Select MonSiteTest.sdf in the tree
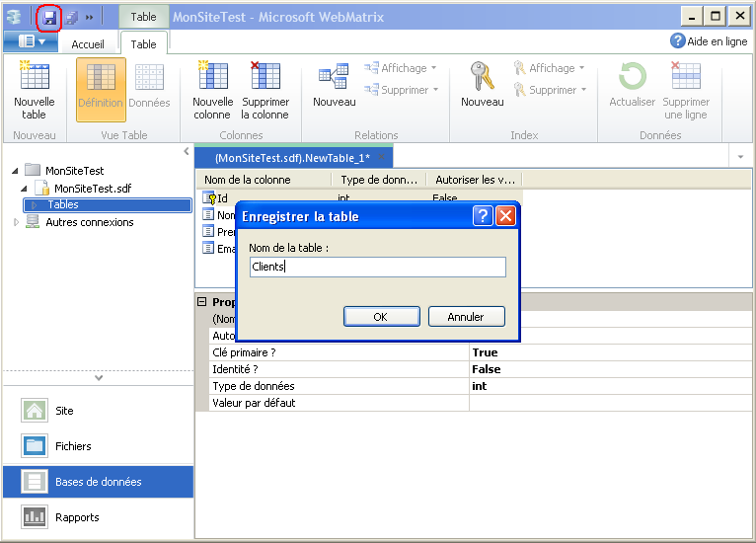This screenshot has width=756, height=543. pos(92,188)
